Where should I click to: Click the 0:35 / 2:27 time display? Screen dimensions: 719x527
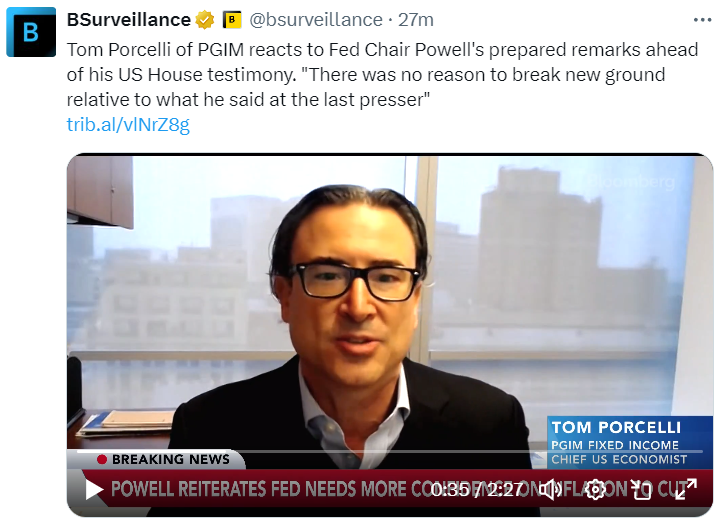(477, 490)
